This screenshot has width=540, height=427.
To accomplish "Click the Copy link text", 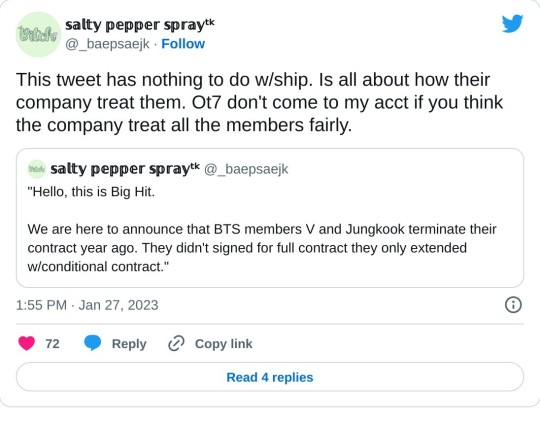I will tap(224, 344).
